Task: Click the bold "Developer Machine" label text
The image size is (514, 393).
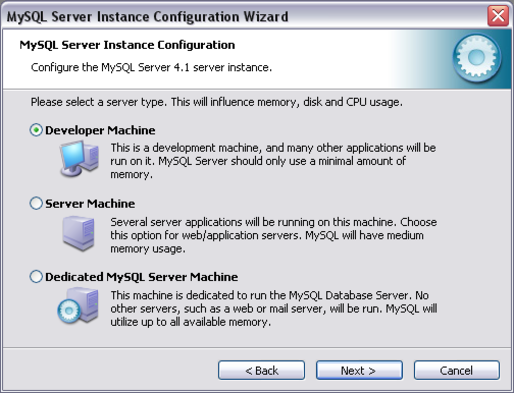Action: point(100,130)
